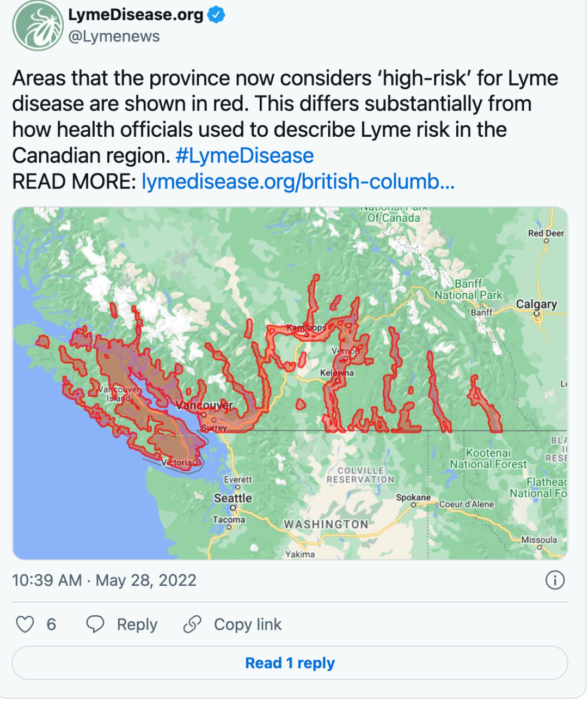Image resolution: width=588 pixels, height=704 pixels.
Task: Click Calgary label on the map
Action: point(536,304)
